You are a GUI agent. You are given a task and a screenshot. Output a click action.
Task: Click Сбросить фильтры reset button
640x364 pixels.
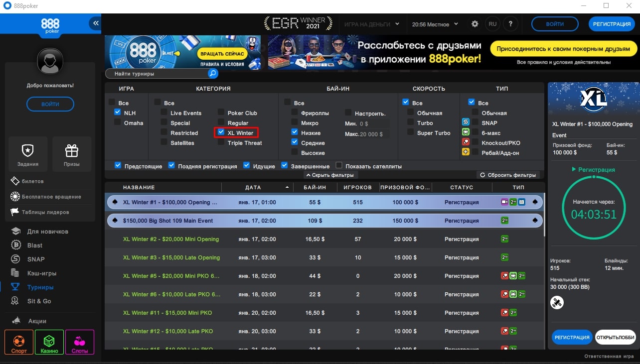click(508, 175)
